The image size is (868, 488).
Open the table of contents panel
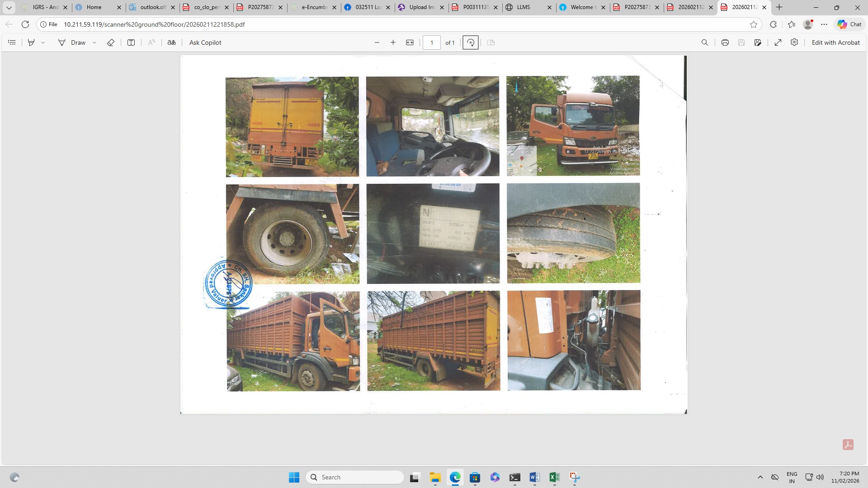[x=12, y=42]
